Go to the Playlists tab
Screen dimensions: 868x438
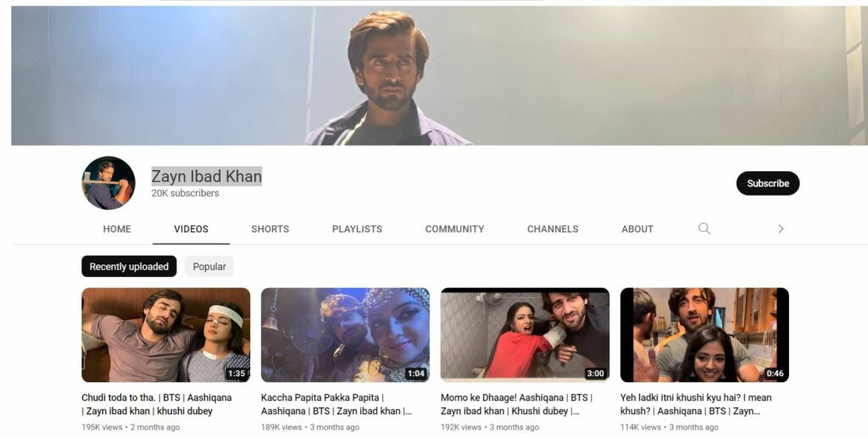click(357, 229)
